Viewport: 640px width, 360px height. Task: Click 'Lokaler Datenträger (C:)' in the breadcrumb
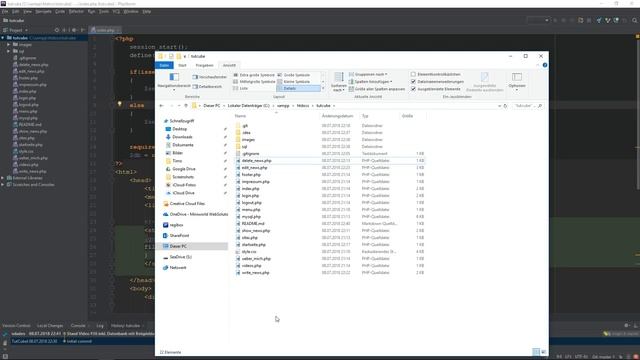coord(248,106)
